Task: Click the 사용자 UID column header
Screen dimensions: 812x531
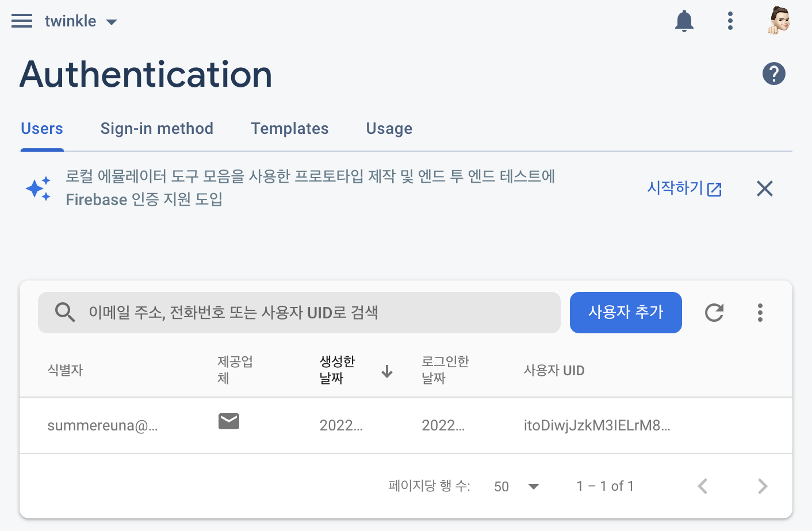Action: click(554, 370)
